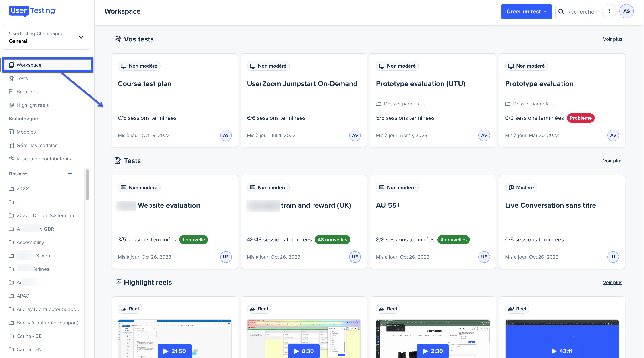Click the 4 nouvelles badge on AU 55+
The height and width of the screenshot is (358, 644).
(453, 240)
